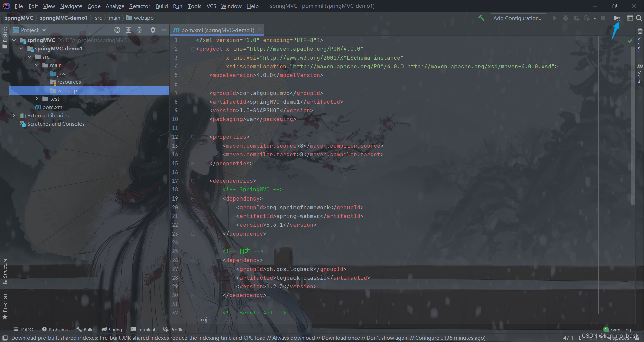The height and width of the screenshot is (342, 644).
Task: Collapse the src folder
Action: pyautogui.click(x=29, y=57)
